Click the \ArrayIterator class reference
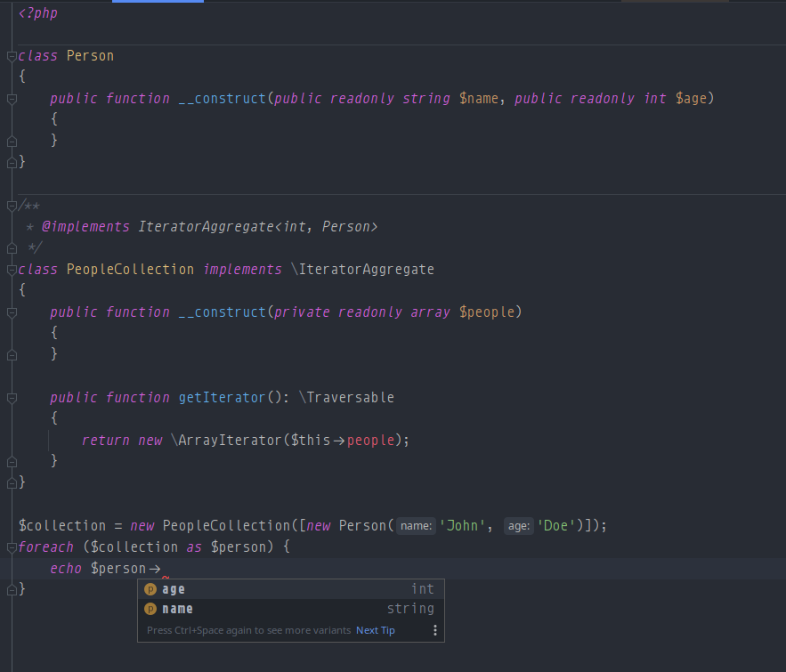This screenshot has height=672, width=786. click(x=226, y=440)
